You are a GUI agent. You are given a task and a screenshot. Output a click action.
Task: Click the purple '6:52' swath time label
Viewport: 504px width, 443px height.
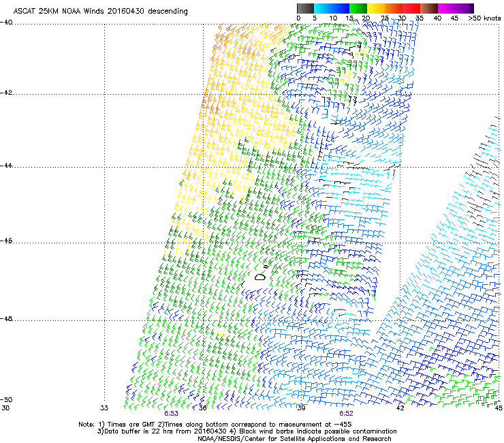click(x=346, y=414)
